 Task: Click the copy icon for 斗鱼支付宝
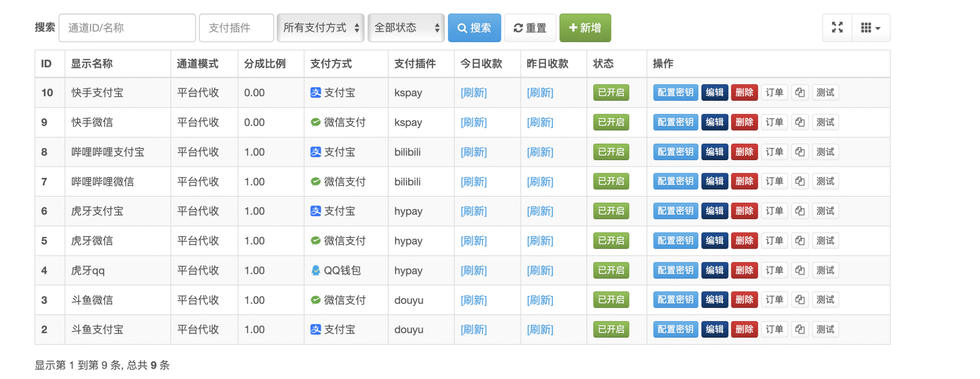800,329
